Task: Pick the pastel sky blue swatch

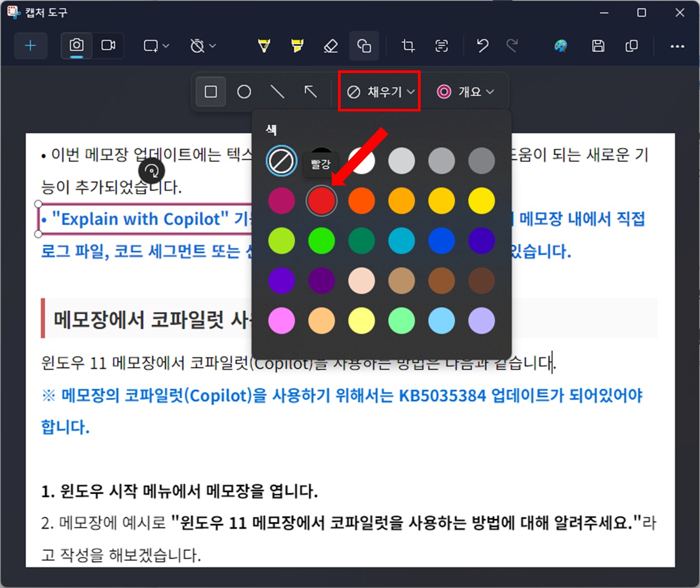Action: tap(441, 321)
